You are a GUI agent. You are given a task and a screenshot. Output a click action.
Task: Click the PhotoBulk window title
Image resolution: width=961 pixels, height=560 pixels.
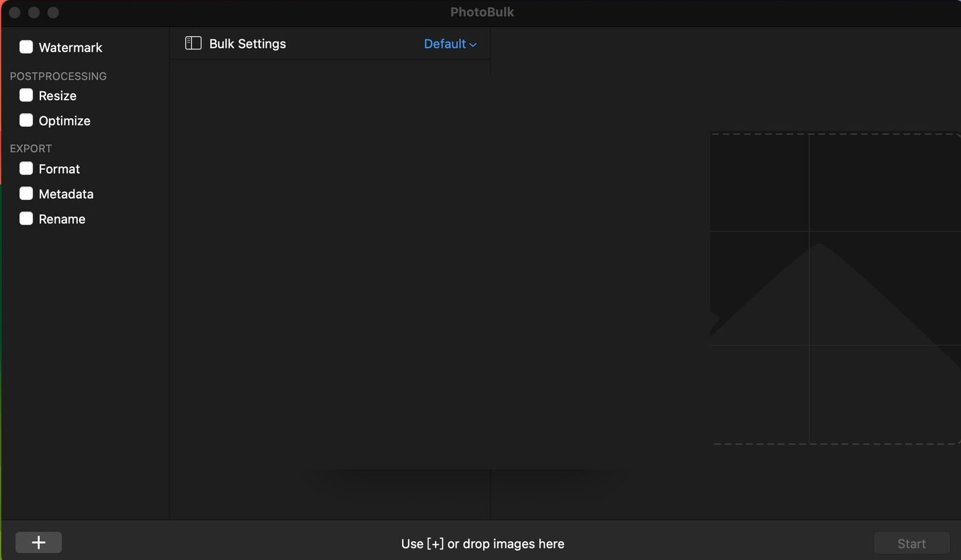pos(482,12)
